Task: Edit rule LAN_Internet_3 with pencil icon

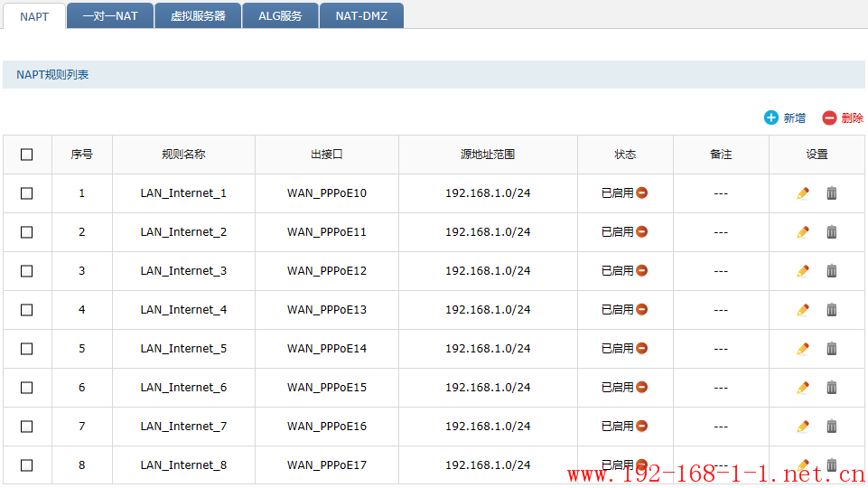Action: [x=803, y=271]
